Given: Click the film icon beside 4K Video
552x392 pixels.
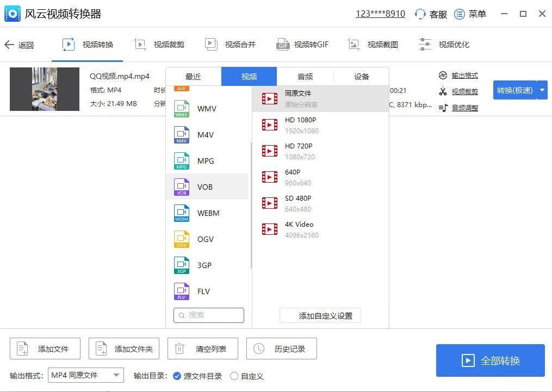Looking at the screenshot, I should (270, 229).
